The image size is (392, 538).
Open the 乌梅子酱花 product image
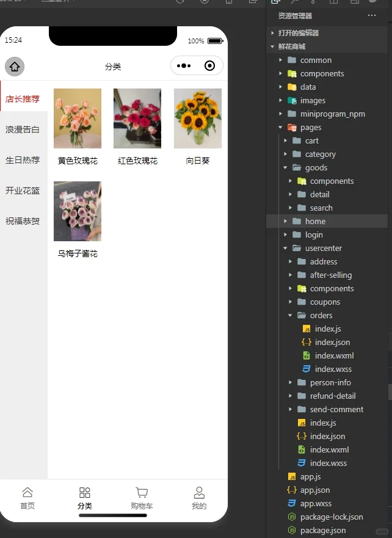coord(78,211)
